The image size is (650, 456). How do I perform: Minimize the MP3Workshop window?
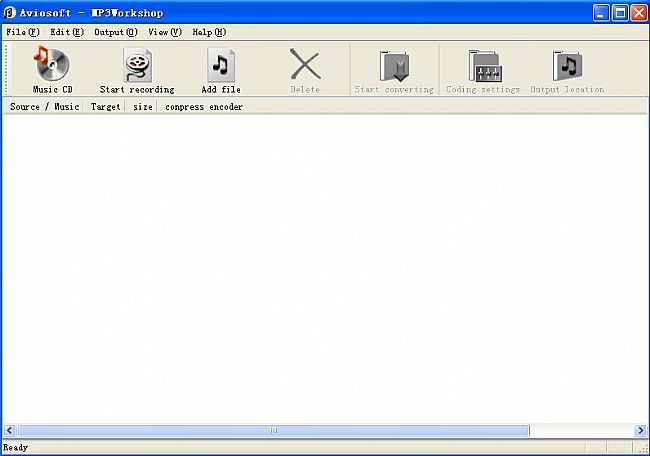click(601, 13)
